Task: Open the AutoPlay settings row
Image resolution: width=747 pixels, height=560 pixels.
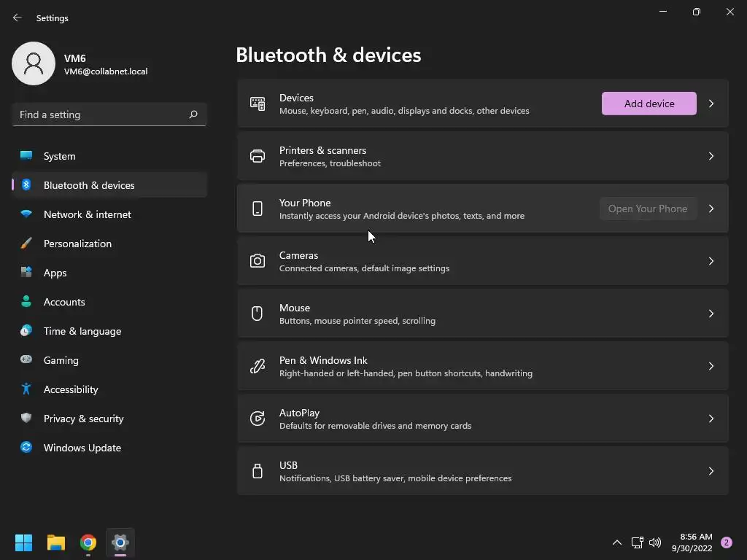Action: [x=481, y=419]
